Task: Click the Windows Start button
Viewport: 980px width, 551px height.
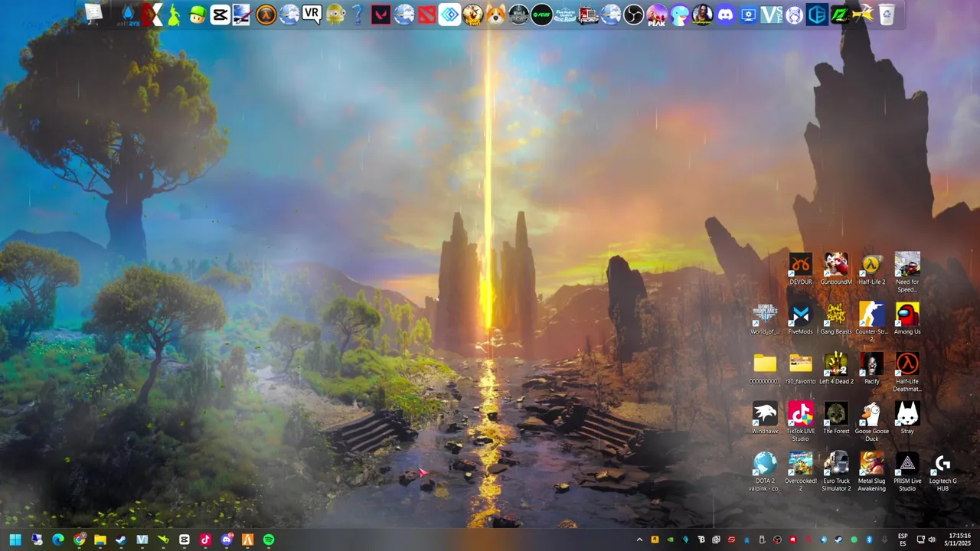Action: tap(15, 540)
